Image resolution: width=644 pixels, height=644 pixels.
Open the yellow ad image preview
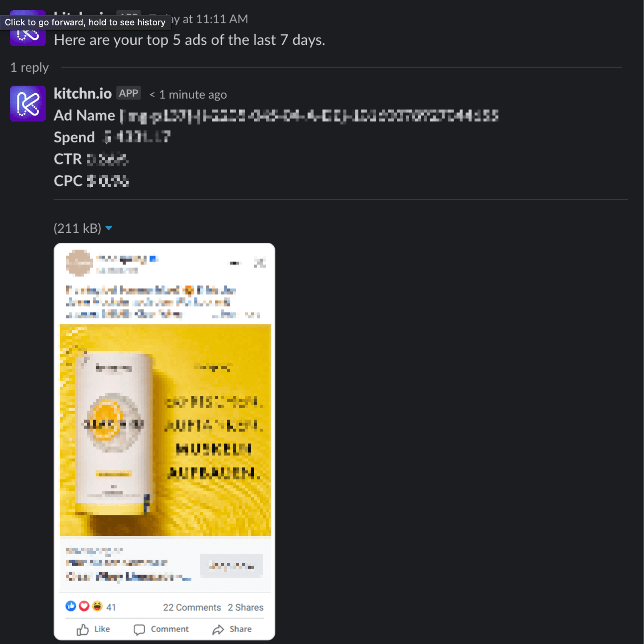point(165,430)
